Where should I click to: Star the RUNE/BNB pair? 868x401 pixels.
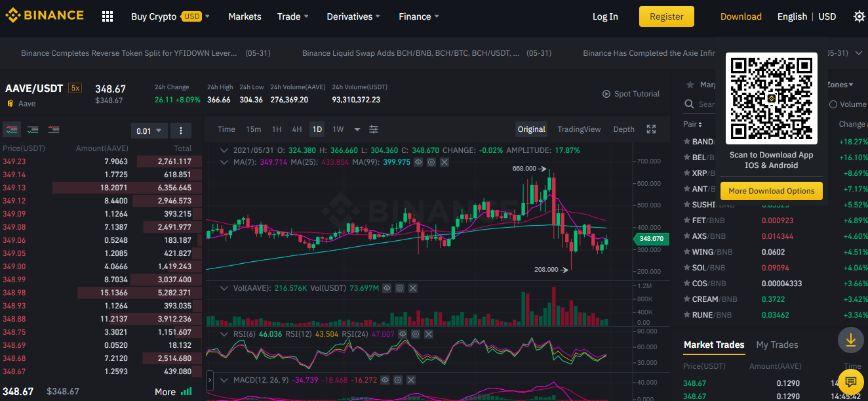pos(687,315)
